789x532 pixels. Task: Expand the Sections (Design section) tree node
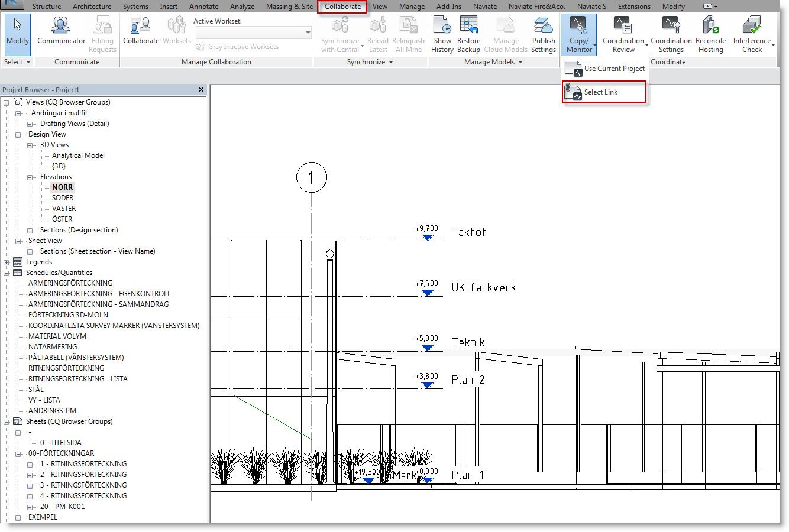pos(30,229)
